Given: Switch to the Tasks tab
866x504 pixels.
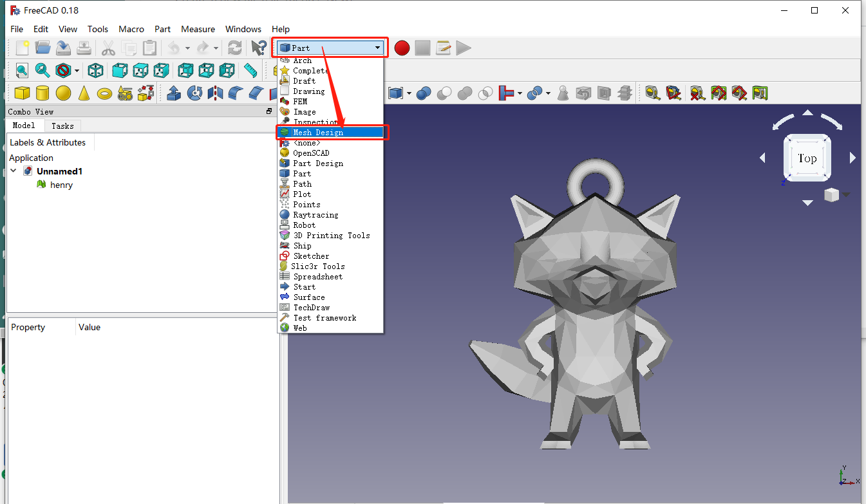Looking at the screenshot, I should [62, 126].
